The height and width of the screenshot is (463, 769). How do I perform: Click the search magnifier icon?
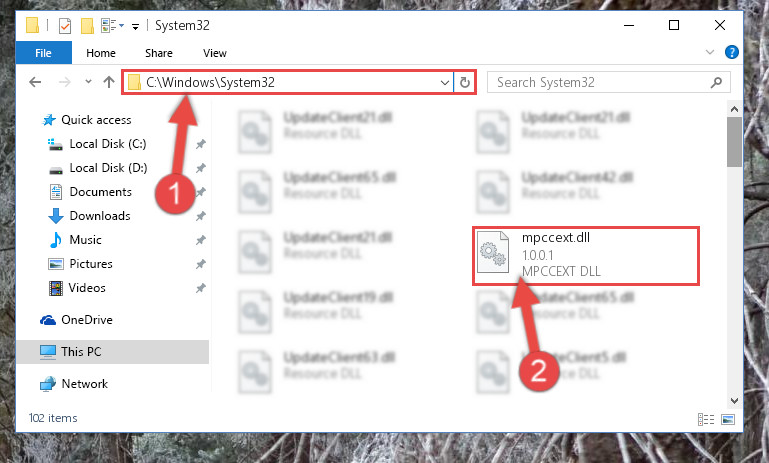click(716, 82)
